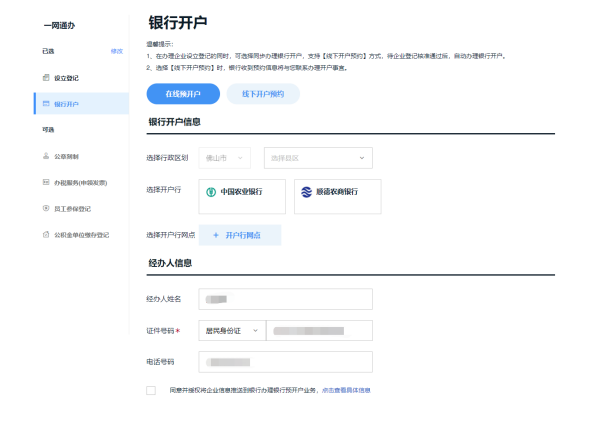This screenshot has width=595, height=425.
Task: Click the 中国农业银行 logo
Action: tap(211, 192)
